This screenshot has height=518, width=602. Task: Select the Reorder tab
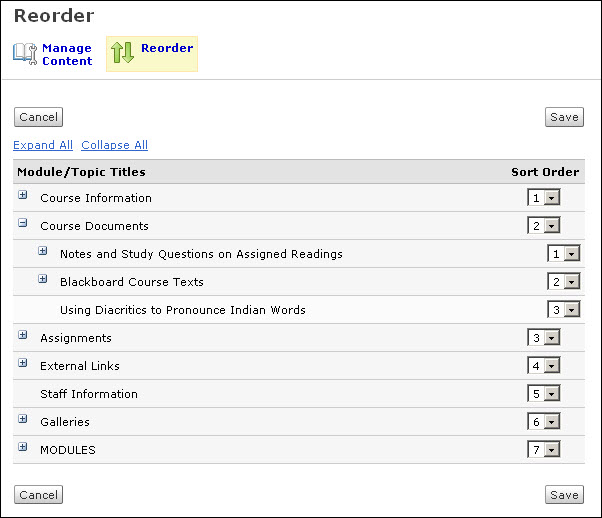pos(166,48)
